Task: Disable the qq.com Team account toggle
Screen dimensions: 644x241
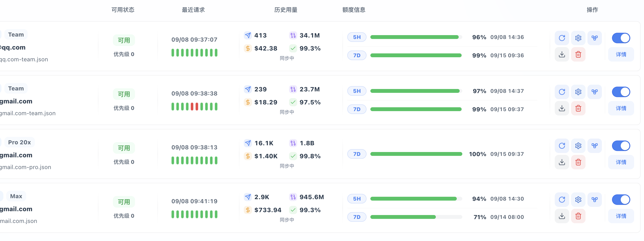Action: [621, 38]
